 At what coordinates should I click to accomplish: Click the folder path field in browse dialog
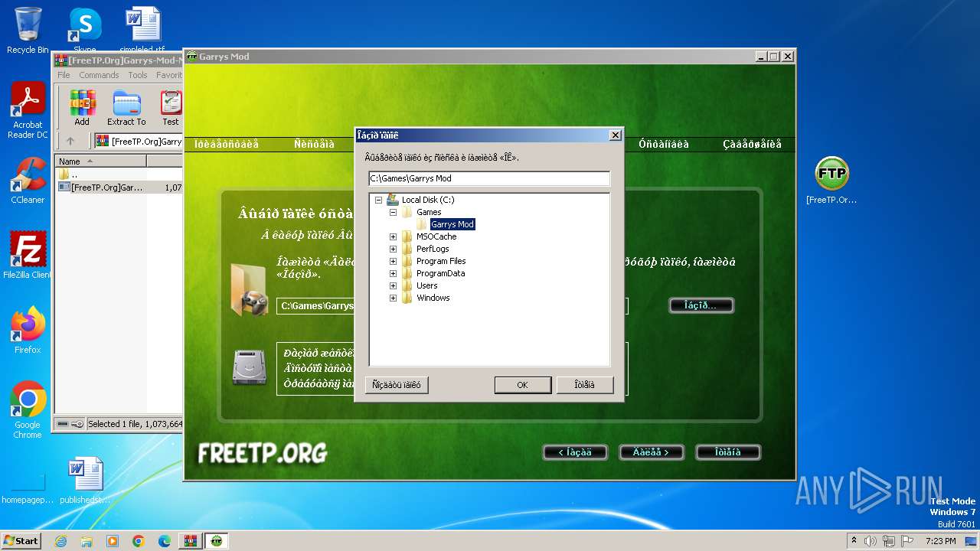(x=489, y=178)
